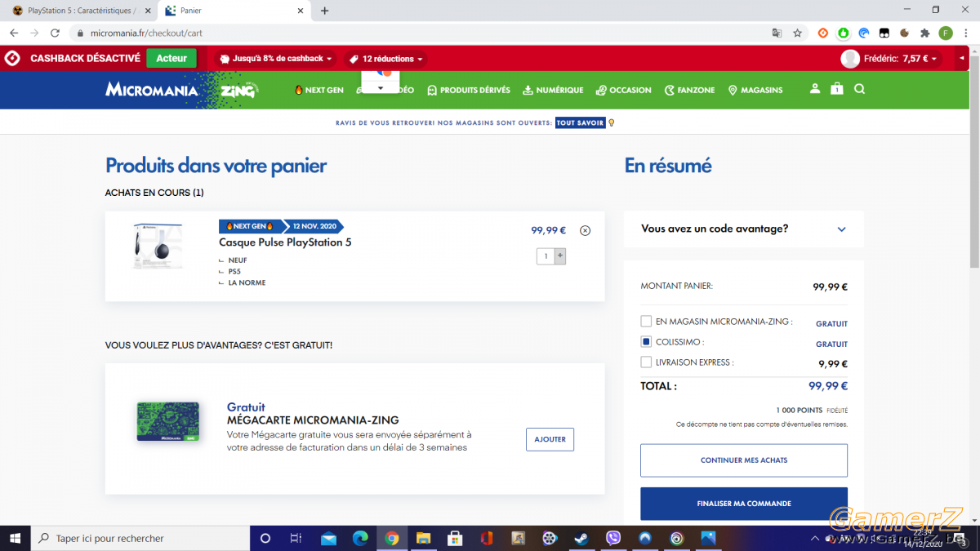980x551 pixels.
Task: Open the green thumbs-up cashback extension
Action: click(844, 33)
